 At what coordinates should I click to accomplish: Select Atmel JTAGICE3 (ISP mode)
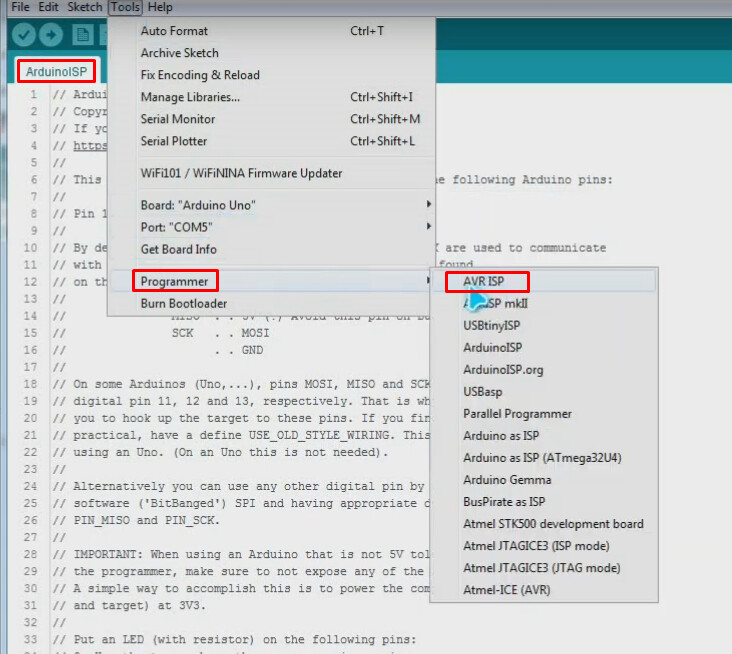[544, 546]
